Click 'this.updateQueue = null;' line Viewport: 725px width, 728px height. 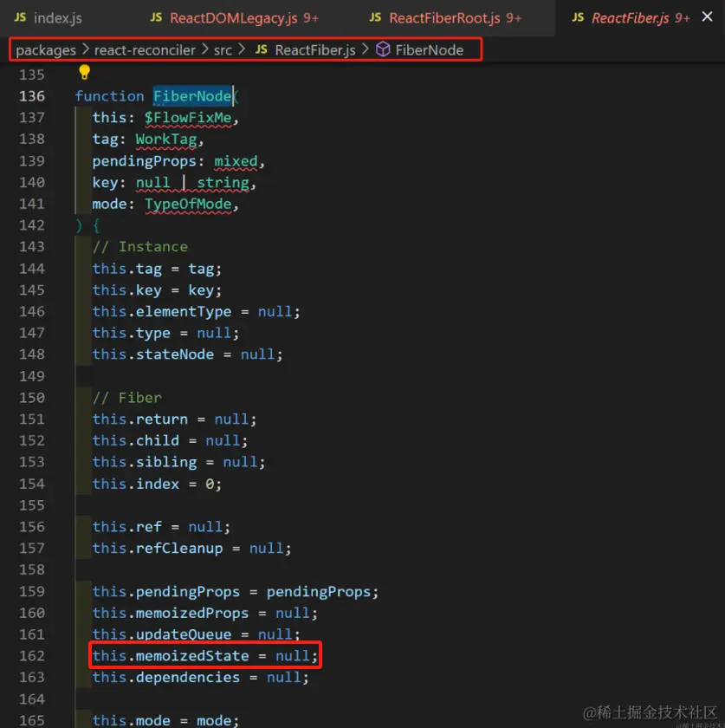[197, 634]
